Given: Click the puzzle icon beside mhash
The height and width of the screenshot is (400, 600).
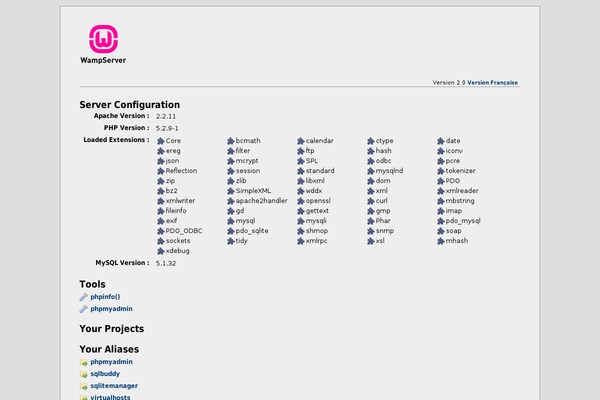Looking at the screenshot, I should point(441,241).
